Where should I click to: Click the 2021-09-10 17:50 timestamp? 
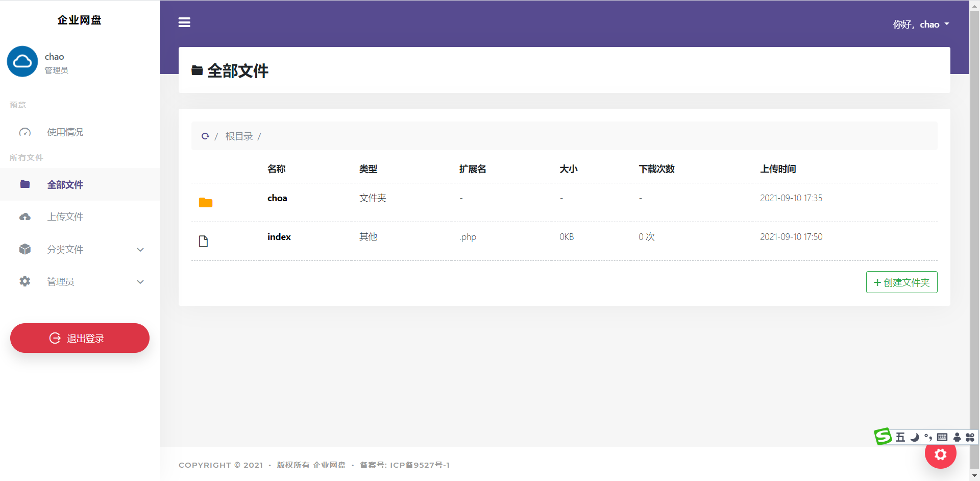(791, 237)
